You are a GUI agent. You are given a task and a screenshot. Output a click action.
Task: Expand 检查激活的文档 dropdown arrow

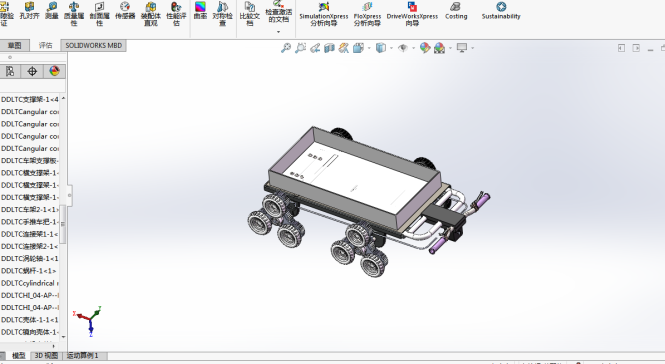tap(279, 32)
